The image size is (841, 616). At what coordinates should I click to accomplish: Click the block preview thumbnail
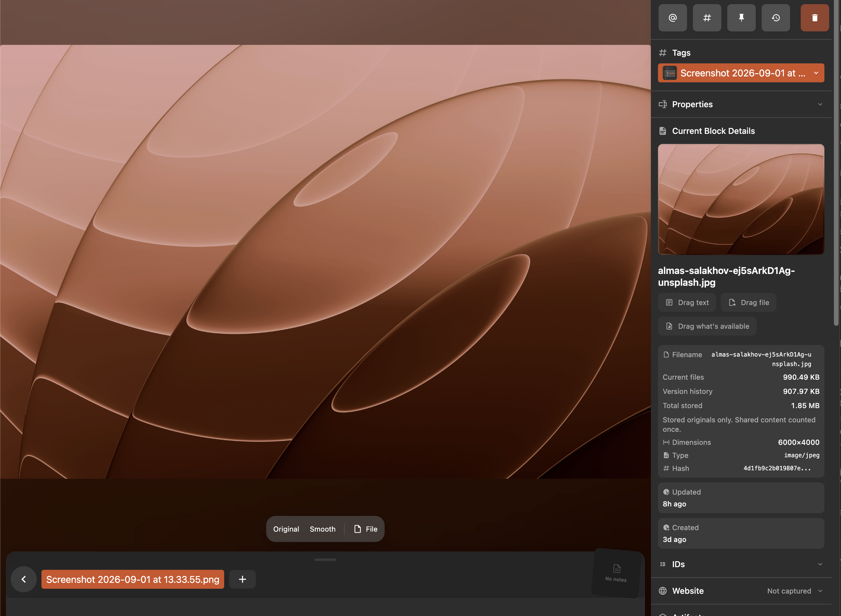[x=741, y=199]
